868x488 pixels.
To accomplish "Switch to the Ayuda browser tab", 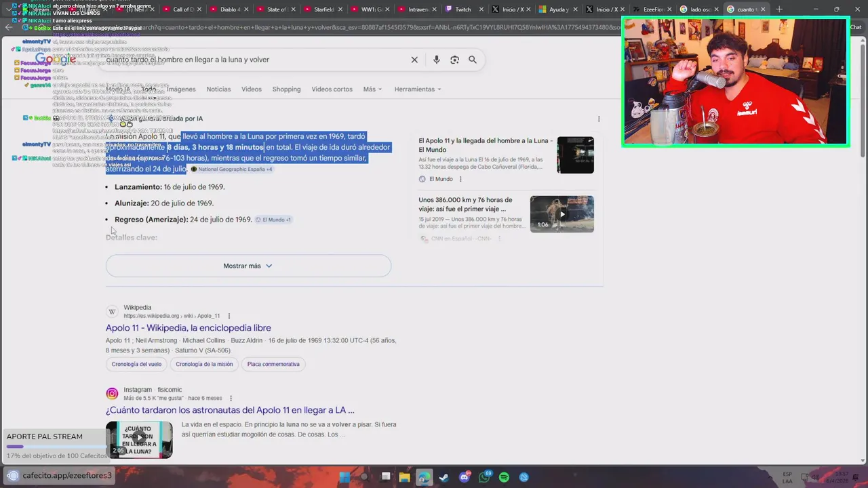I will [557, 9].
